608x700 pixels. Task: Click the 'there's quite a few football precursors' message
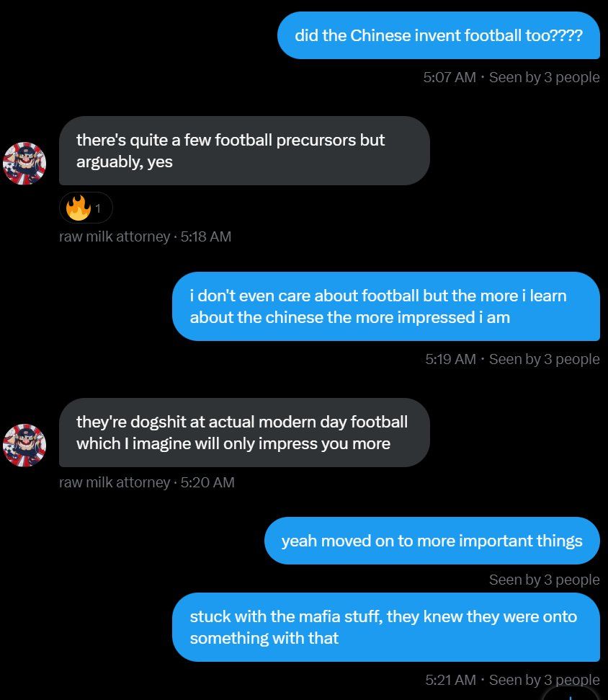[x=244, y=151]
